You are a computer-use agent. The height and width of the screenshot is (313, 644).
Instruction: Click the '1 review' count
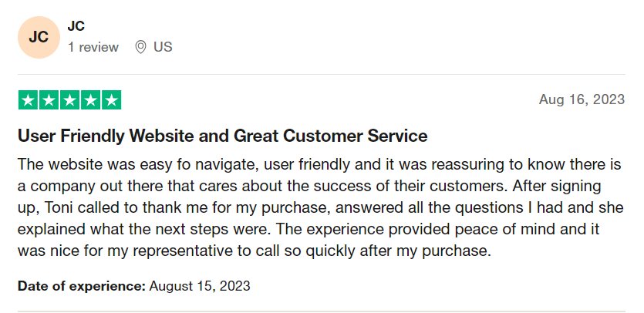(x=93, y=47)
